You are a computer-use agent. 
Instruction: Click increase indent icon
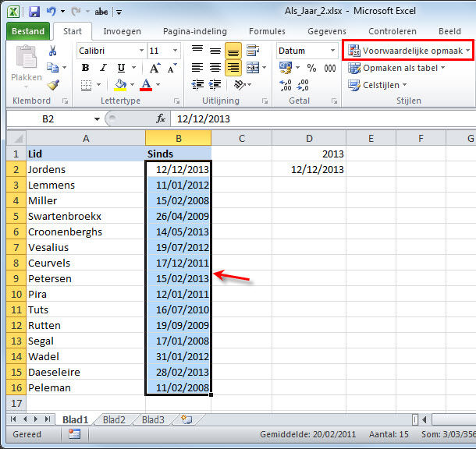215,85
